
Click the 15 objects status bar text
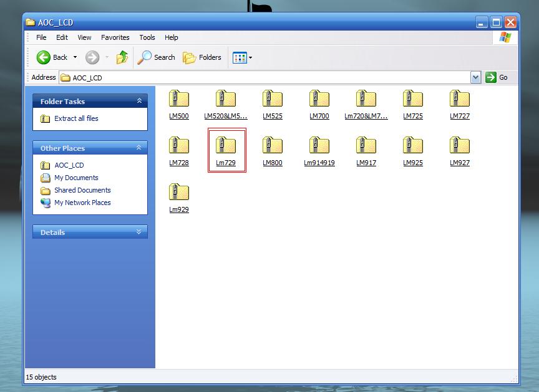point(41,377)
